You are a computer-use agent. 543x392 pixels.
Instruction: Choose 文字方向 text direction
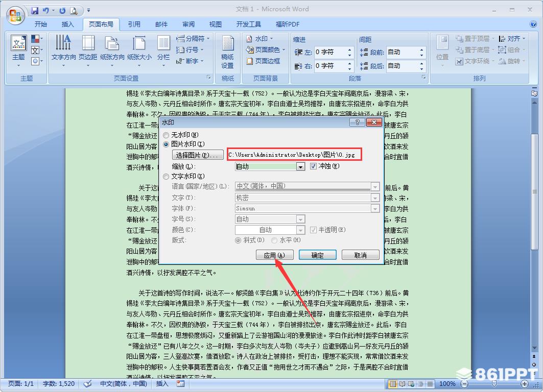(63, 51)
